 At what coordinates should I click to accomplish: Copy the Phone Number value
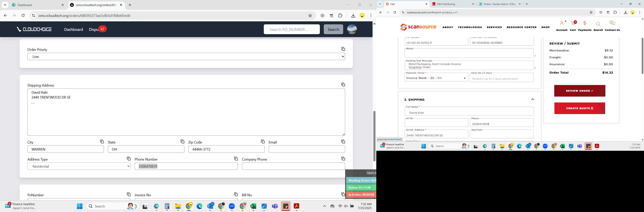click(236, 159)
